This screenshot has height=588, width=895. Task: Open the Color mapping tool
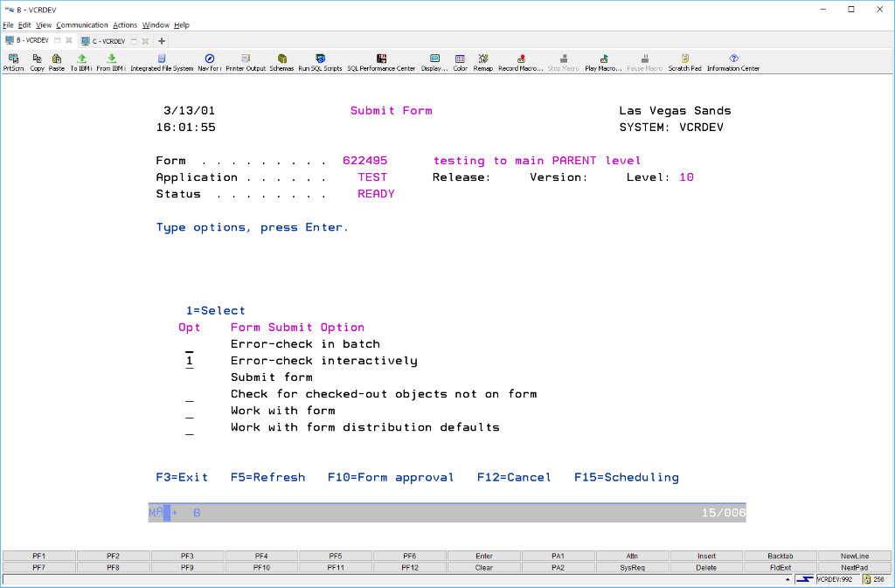460,62
